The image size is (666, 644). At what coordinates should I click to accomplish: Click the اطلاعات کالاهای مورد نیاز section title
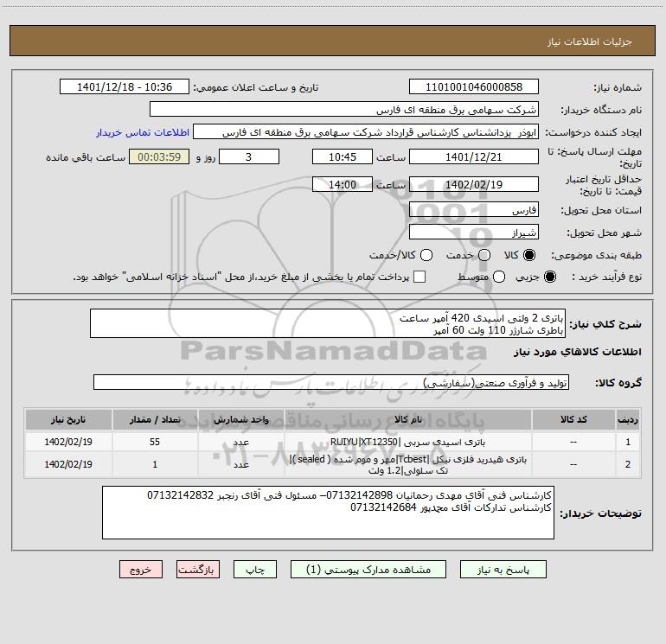click(x=577, y=352)
